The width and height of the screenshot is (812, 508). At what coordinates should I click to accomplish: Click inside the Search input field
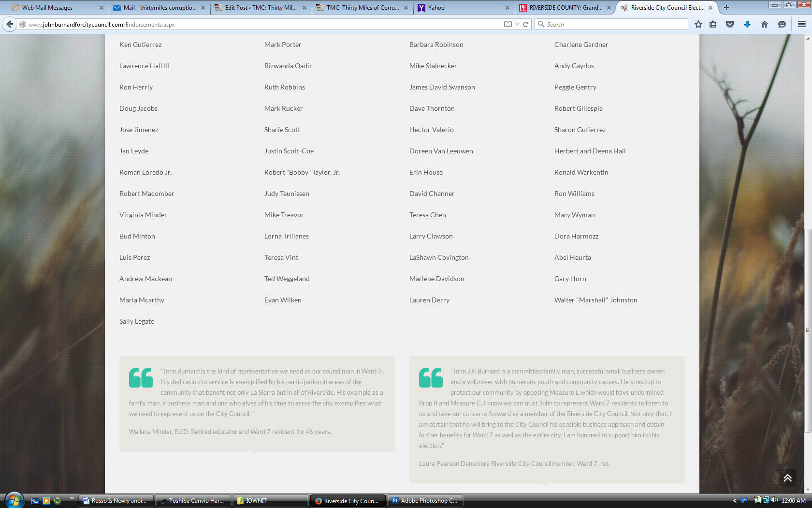tap(614, 24)
